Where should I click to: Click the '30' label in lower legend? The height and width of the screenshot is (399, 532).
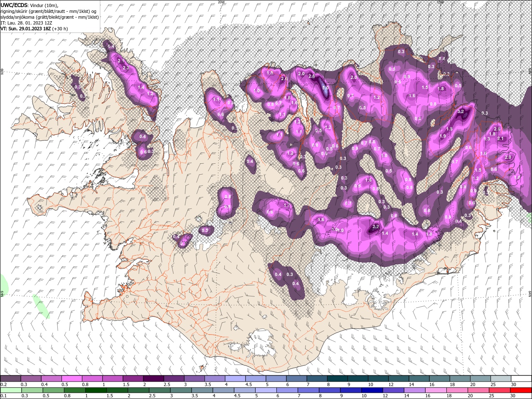click(513, 396)
